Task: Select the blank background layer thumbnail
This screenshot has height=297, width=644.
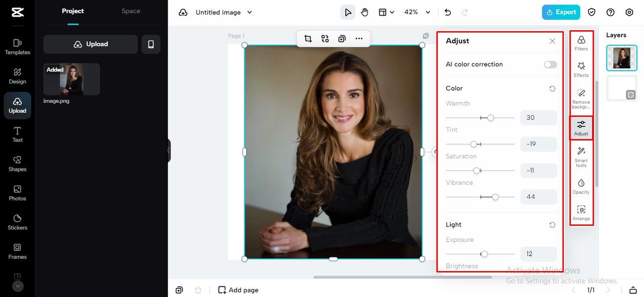Action: pyautogui.click(x=621, y=88)
